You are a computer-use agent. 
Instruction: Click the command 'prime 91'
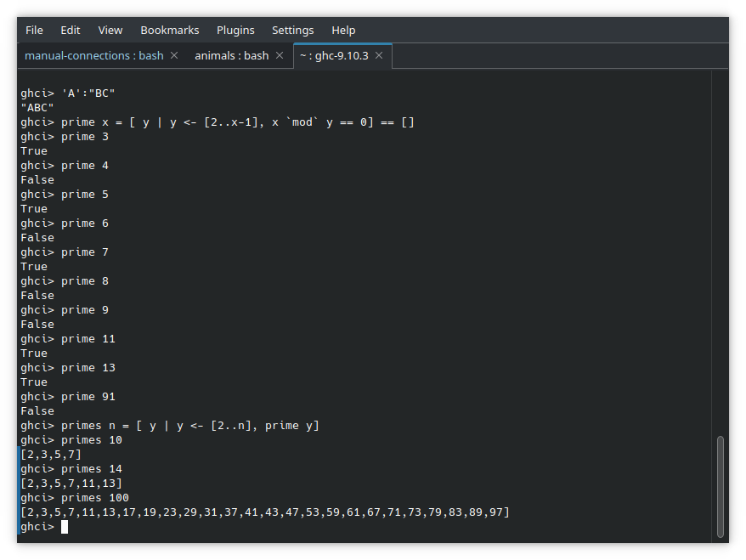click(88, 396)
